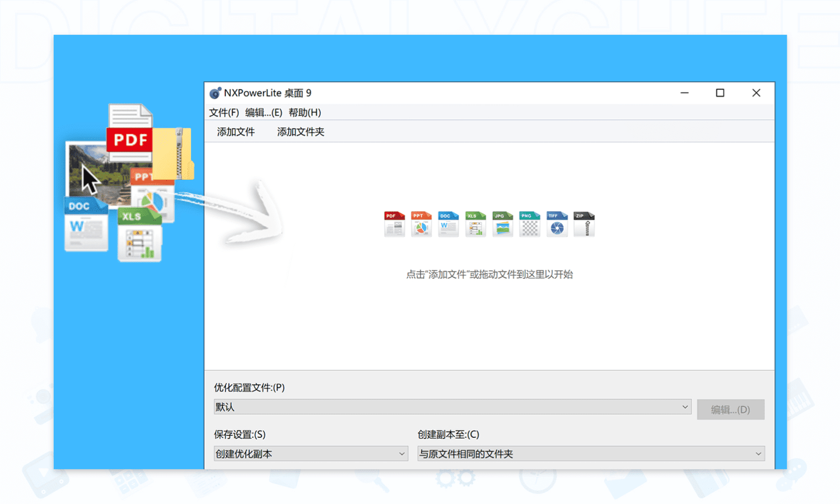Close the NXPowerLite window
The width and height of the screenshot is (840, 504).
[756, 93]
